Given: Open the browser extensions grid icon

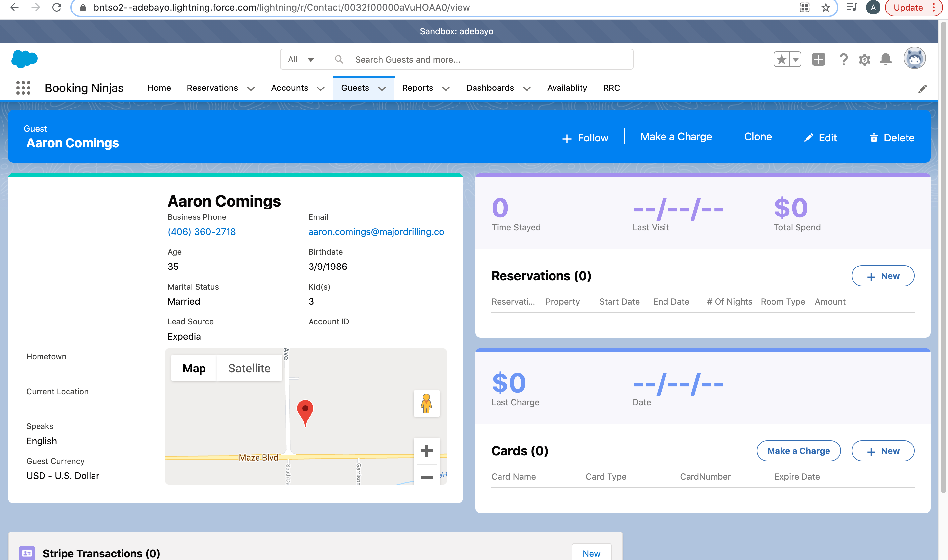Looking at the screenshot, I should point(804,7).
